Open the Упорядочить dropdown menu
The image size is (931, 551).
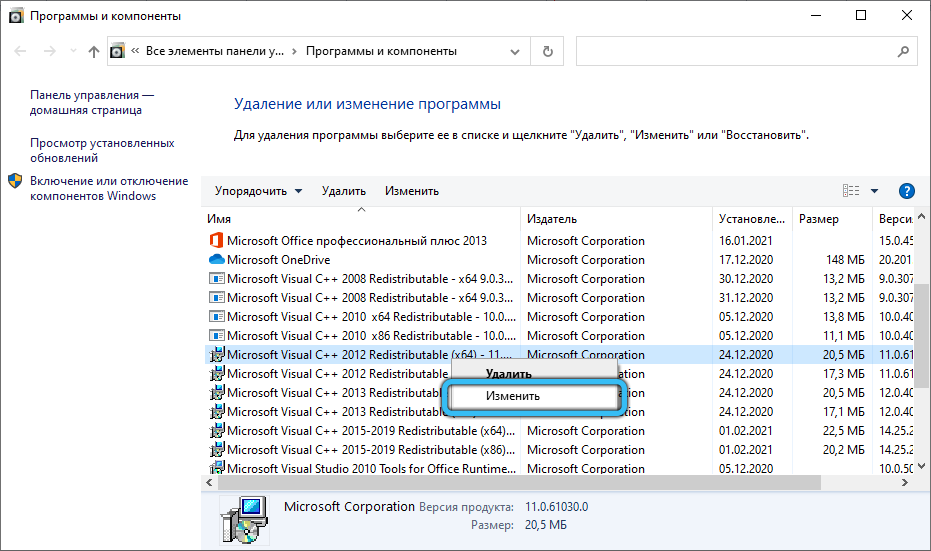click(258, 191)
